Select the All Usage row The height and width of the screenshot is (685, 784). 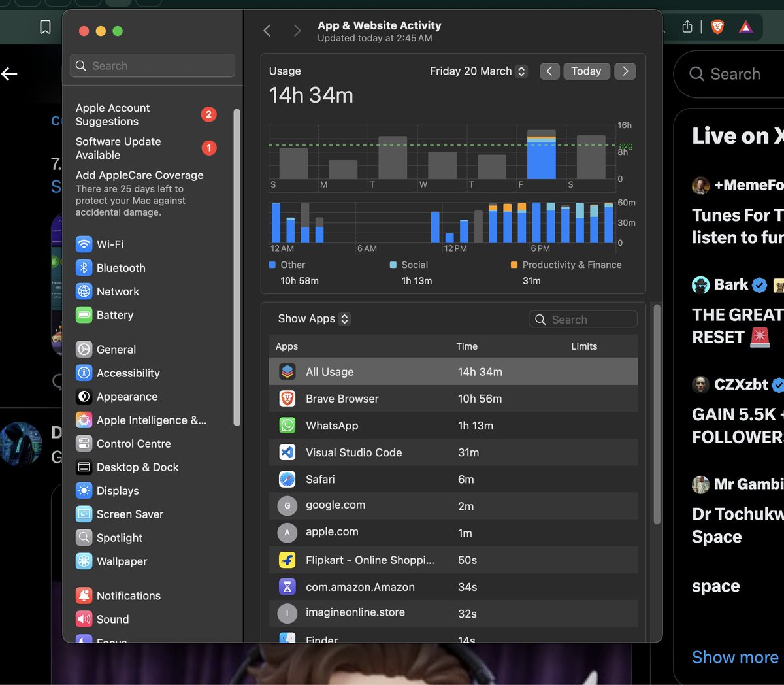tap(453, 372)
